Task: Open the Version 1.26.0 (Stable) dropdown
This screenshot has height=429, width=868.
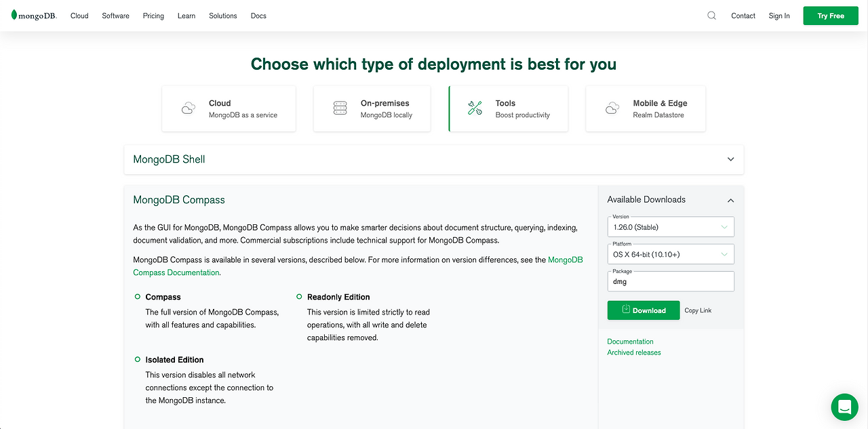Action: pyautogui.click(x=671, y=227)
